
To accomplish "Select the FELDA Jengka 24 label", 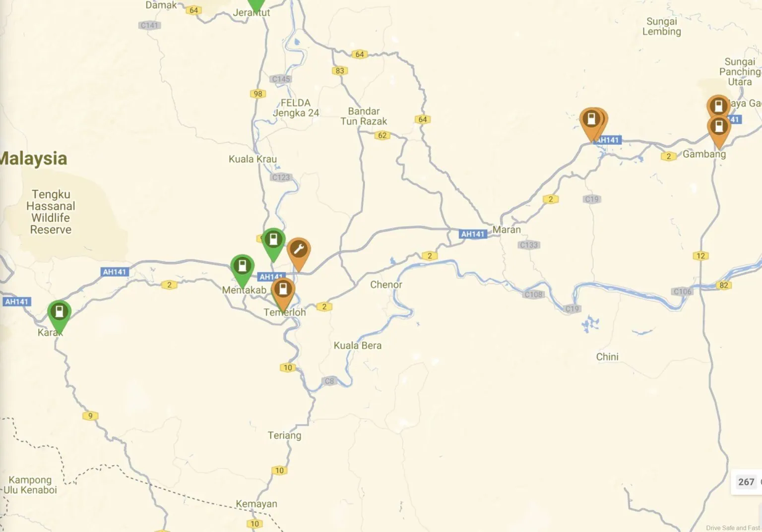I will tap(296, 108).
